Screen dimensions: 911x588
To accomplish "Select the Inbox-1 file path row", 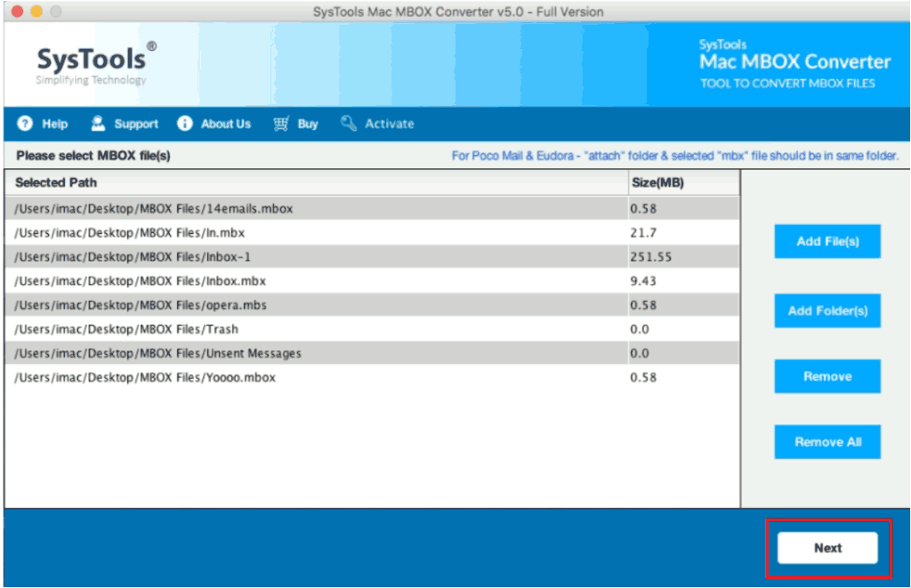I will 373,257.
